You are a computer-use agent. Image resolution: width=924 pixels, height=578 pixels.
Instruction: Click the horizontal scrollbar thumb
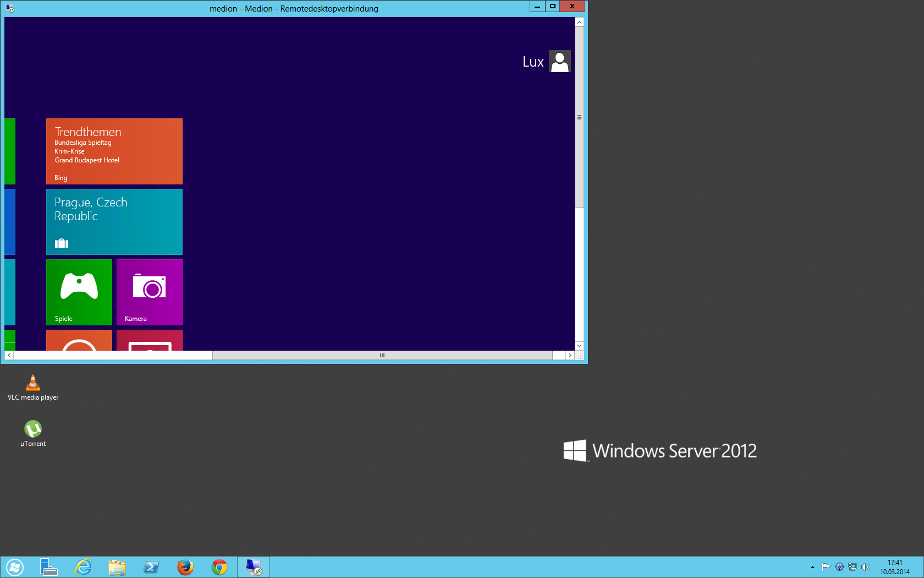pyautogui.click(x=382, y=356)
